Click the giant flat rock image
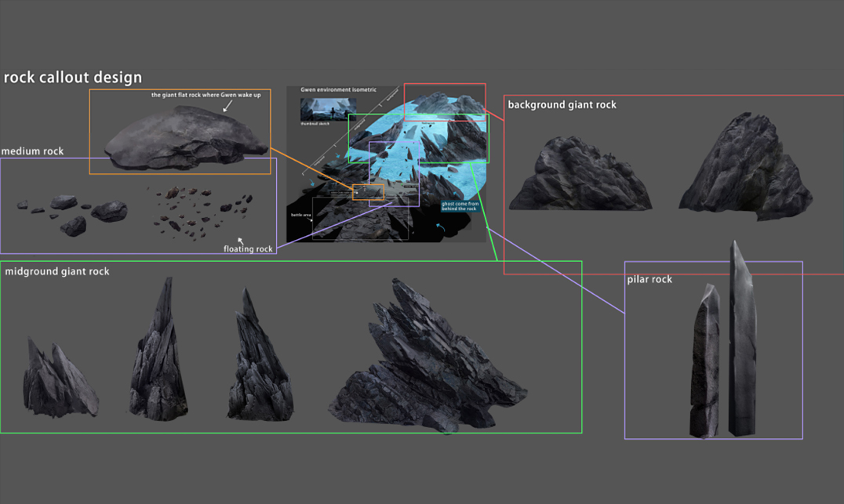 pos(185,141)
